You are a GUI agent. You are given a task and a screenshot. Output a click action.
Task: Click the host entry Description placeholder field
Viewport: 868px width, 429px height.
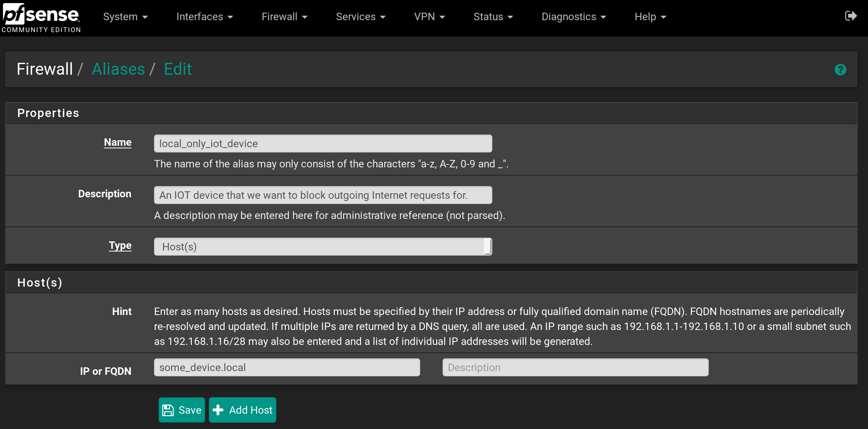coord(575,367)
